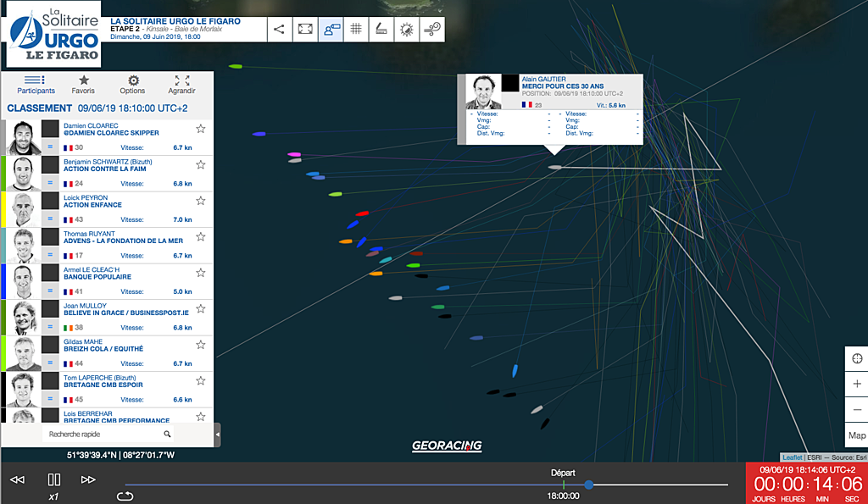The height and width of the screenshot is (504, 868).
Task: Click the timeline slider handle
Action: 589,485
